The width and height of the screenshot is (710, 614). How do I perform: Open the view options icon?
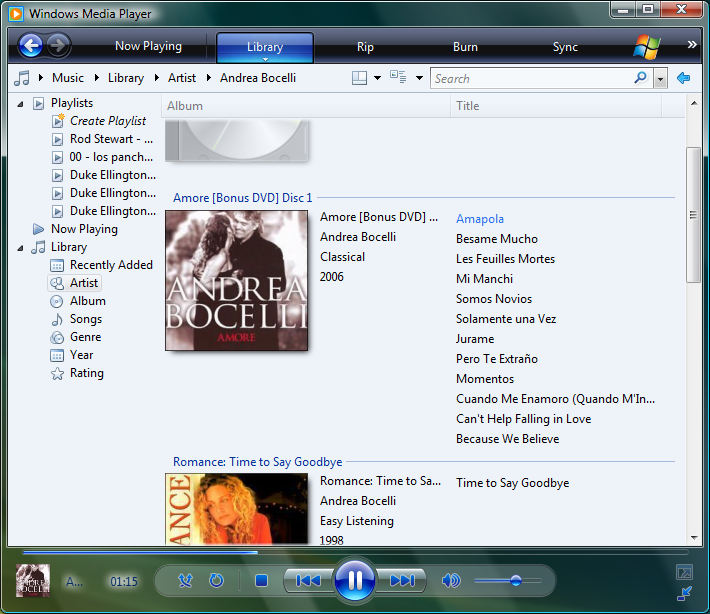[x=398, y=77]
